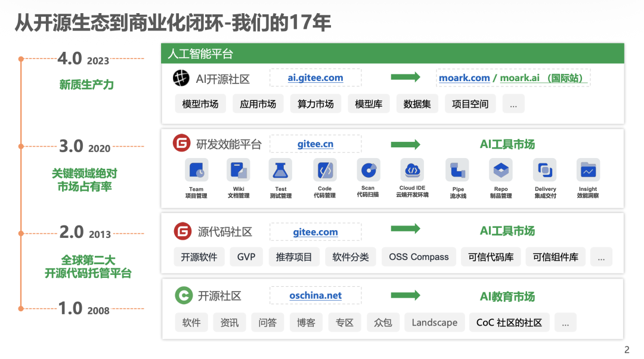Open the gitee.cn link
644x359 pixels.
click(315, 144)
